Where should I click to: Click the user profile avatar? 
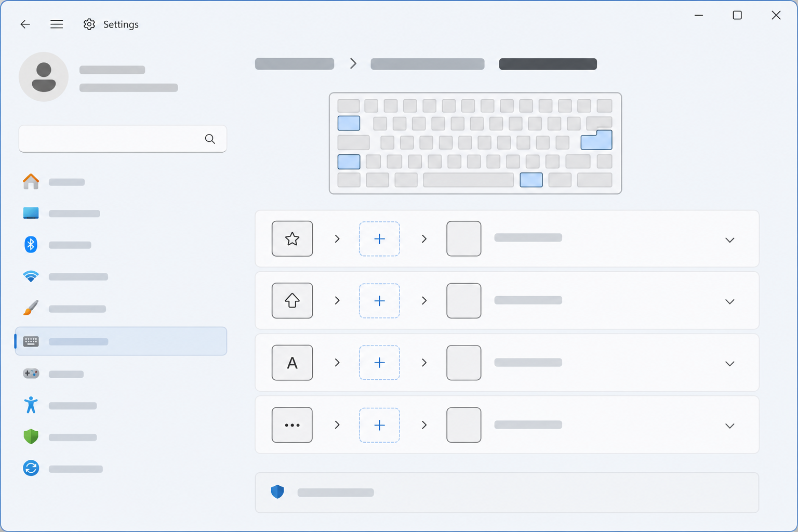tap(44, 77)
